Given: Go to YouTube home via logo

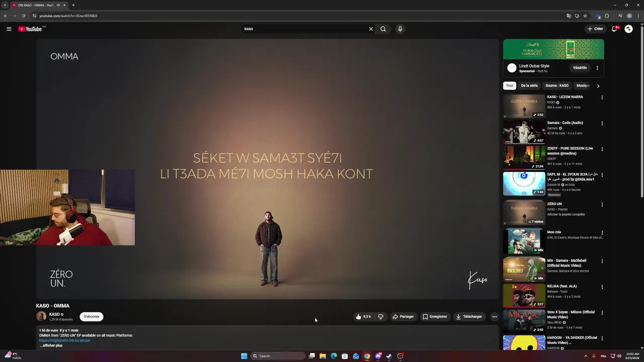Looking at the screenshot, I should [x=30, y=29].
